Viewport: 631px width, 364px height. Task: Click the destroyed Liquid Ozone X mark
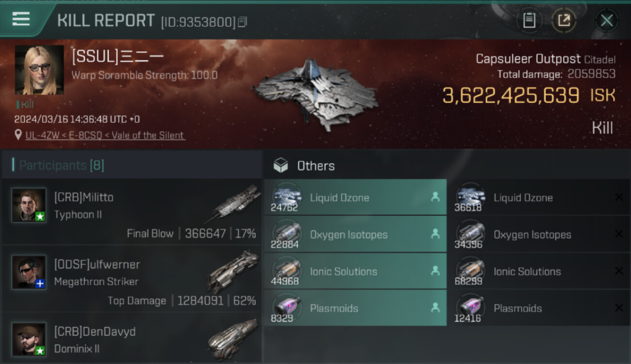(x=619, y=197)
